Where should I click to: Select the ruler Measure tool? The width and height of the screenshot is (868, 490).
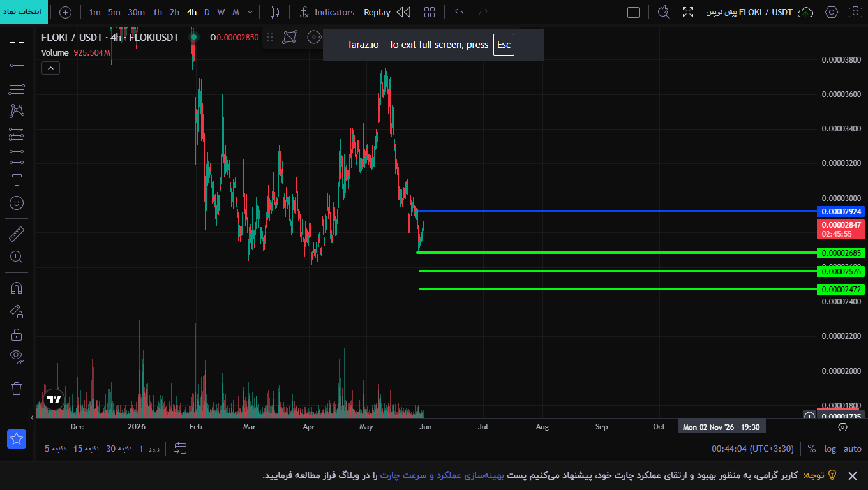pos(17,234)
